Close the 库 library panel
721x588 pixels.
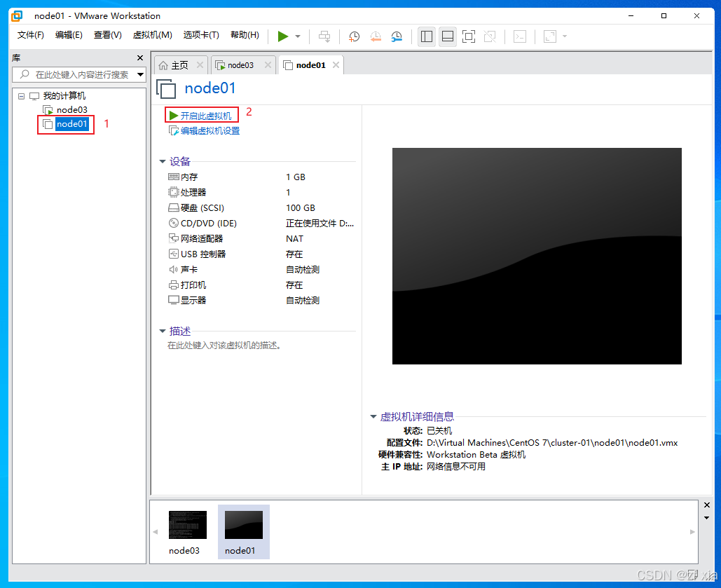pos(140,58)
